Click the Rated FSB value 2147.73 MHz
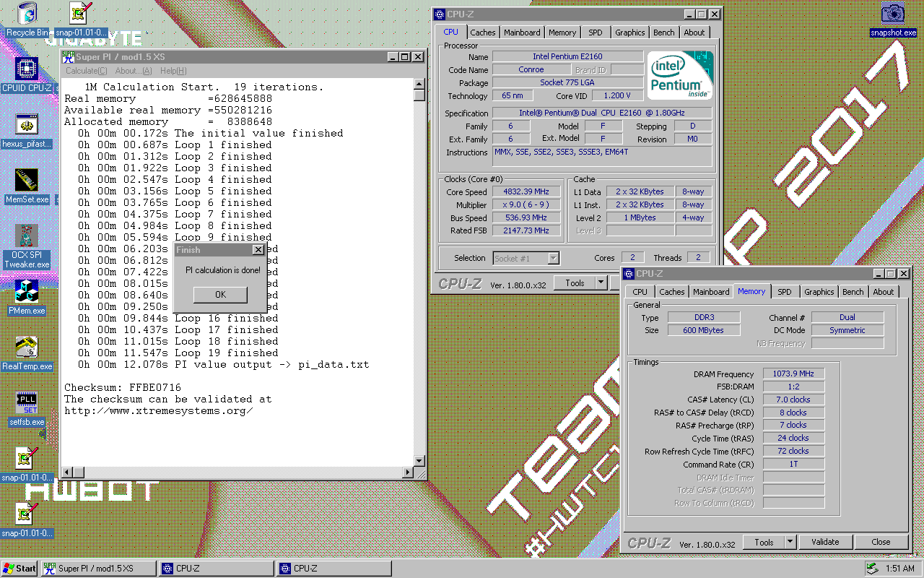This screenshot has height=578, width=924. 525,231
